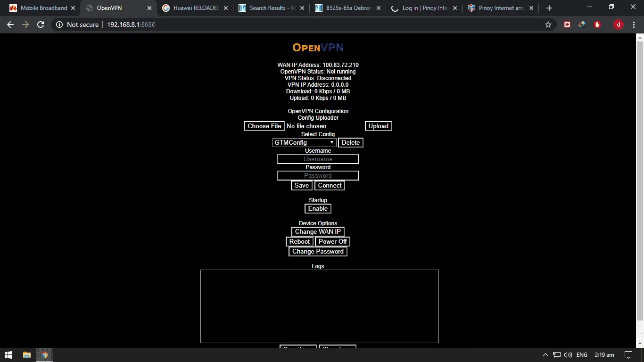Click the scrollbar up arrow

click(x=640, y=38)
